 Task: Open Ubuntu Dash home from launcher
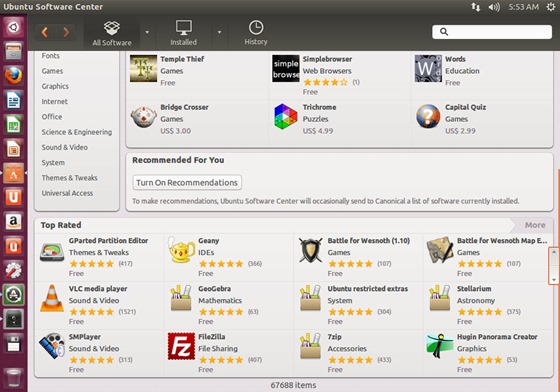14,27
